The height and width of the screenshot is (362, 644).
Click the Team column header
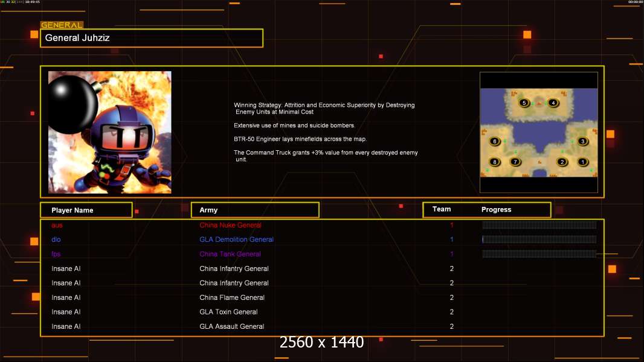[x=442, y=209]
